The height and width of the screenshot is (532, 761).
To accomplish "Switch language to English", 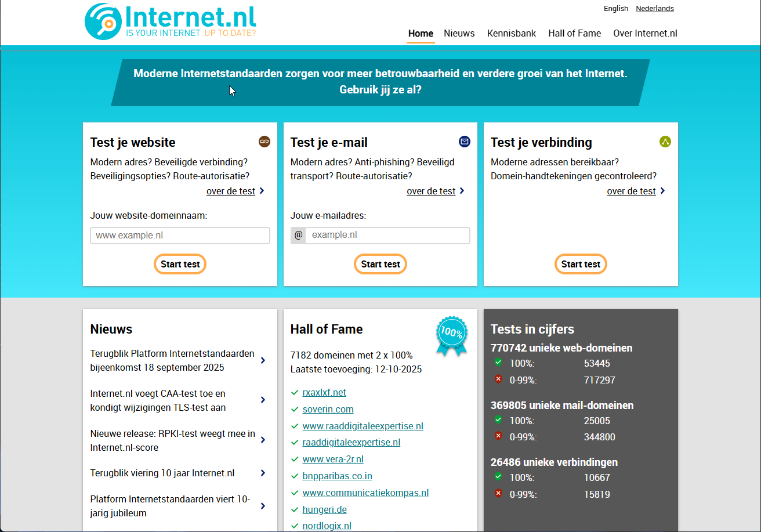I will (615, 9).
